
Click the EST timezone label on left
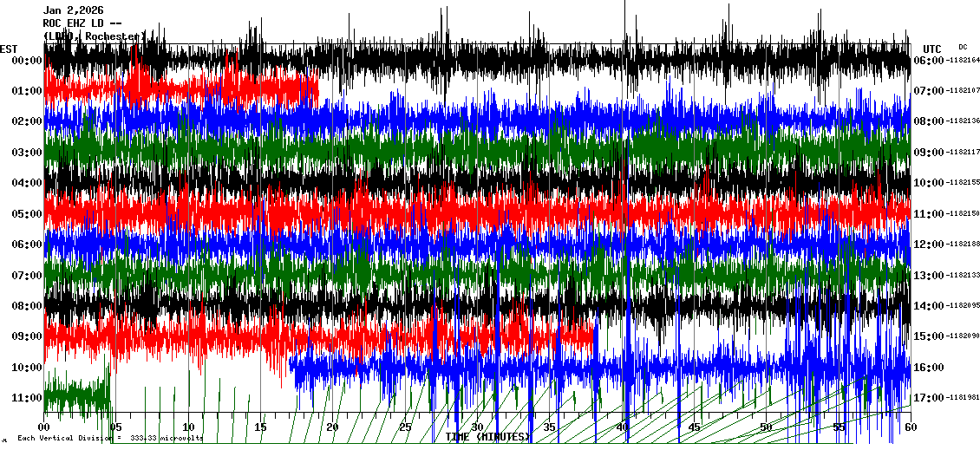[x=10, y=49]
